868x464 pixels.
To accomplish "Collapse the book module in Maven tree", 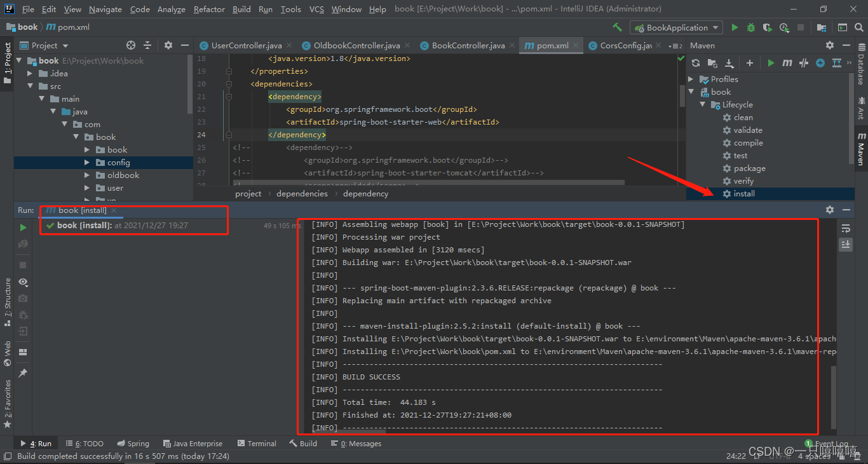I will point(691,92).
